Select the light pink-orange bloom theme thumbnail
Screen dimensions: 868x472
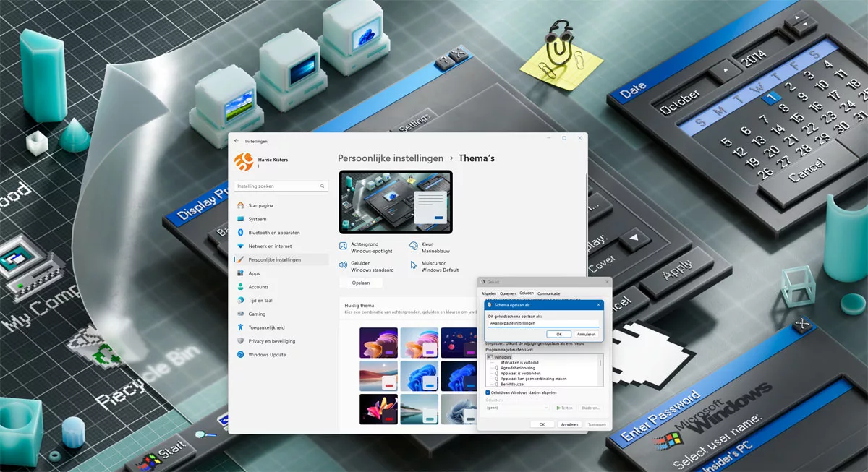click(419, 343)
